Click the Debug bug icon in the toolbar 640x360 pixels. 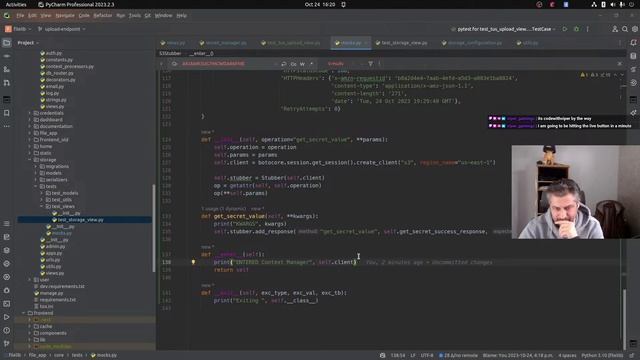[x=576, y=29]
